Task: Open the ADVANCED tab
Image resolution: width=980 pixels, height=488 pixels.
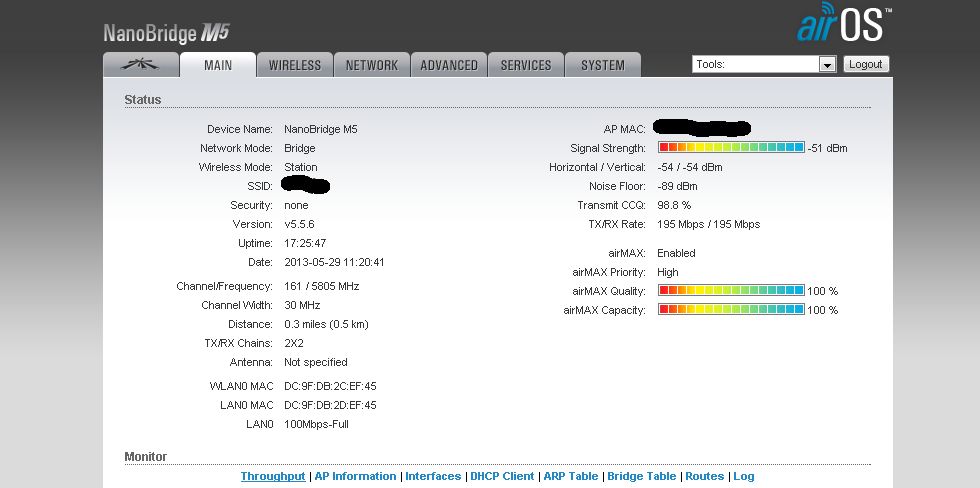Action: (449, 64)
